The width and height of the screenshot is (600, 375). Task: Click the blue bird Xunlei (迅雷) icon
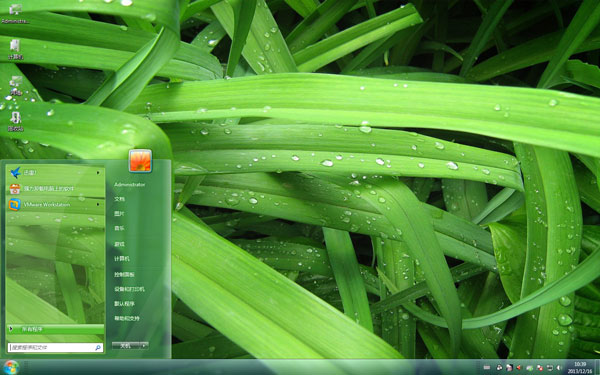pos(15,173)
